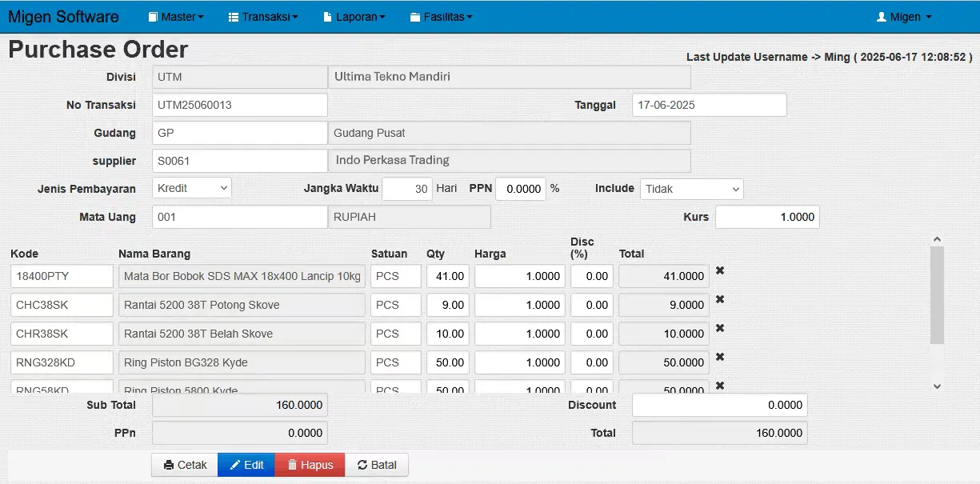The width and height of the screenshot is (980, 484).
Task: Click the Mata Uang code field
Action: [240, 217]
